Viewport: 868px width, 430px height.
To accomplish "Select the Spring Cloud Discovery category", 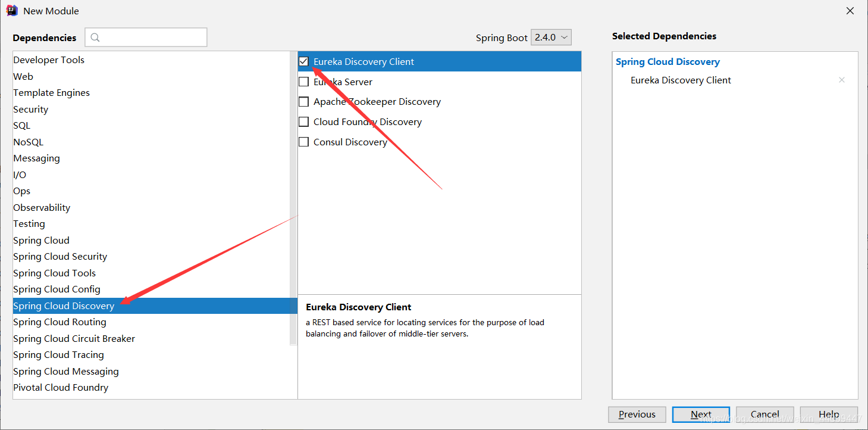I will pos(155,306).
